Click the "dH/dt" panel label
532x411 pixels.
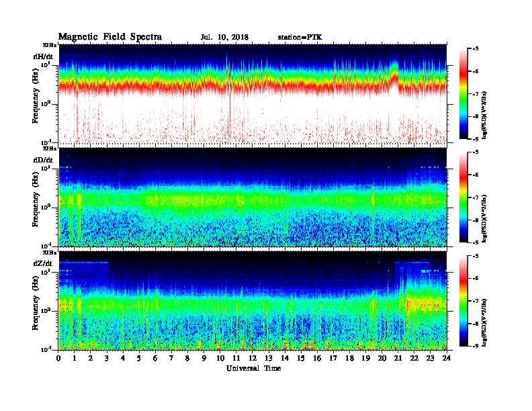click(43, 56)
